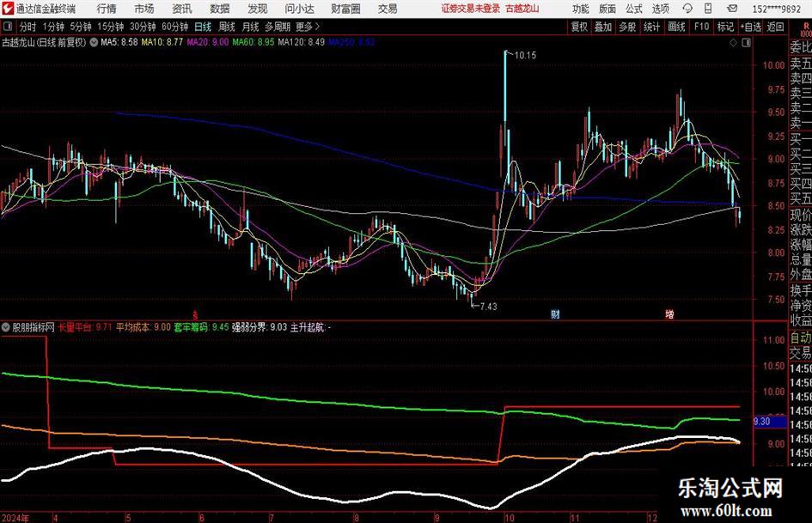
Task: Click the blue 9.30 price axis tag
Action: pyautogui.click(x=770, y=422)
